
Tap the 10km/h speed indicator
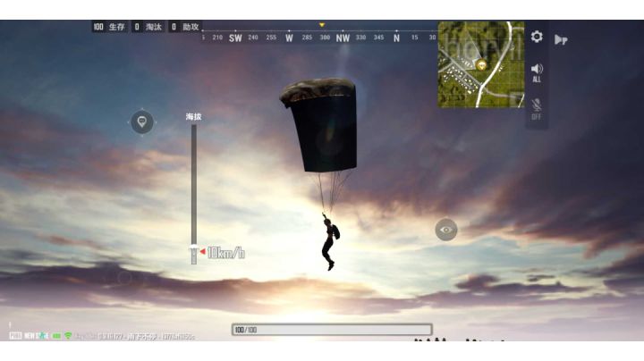tap(225, 253)
